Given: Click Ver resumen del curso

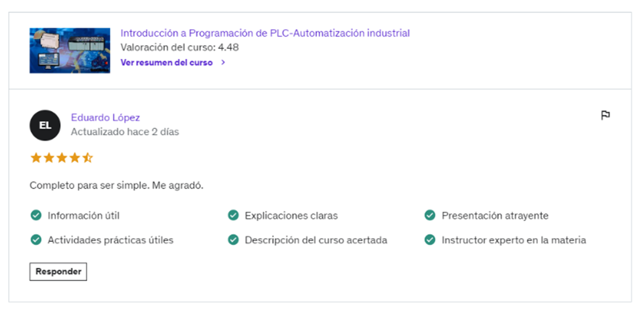Looking at the screenshot, I should pos(166,62).
